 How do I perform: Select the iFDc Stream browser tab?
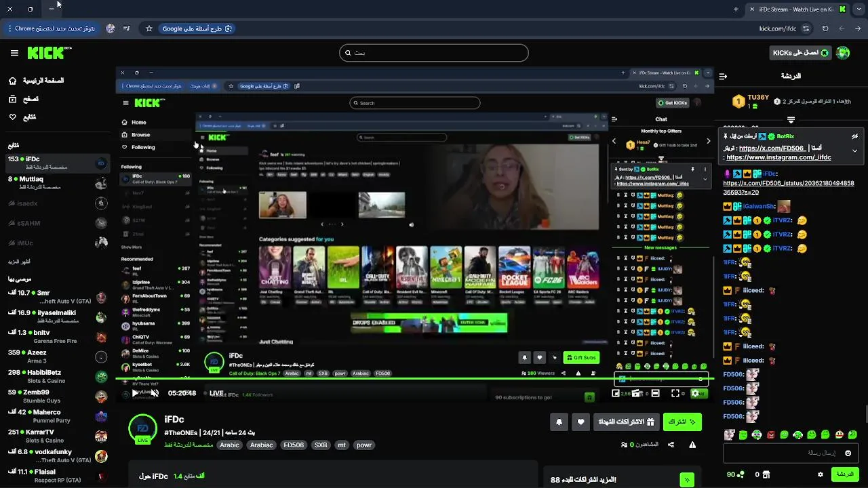(x=797, y=9)
